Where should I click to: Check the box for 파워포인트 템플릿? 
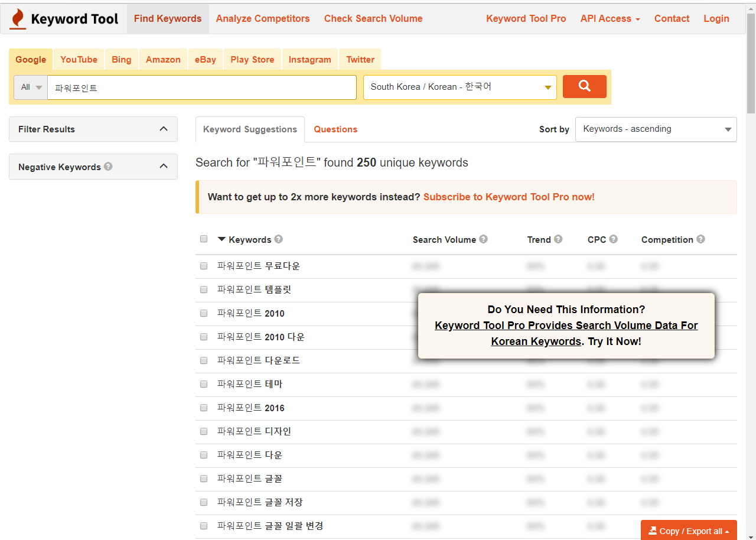[204, 289]
